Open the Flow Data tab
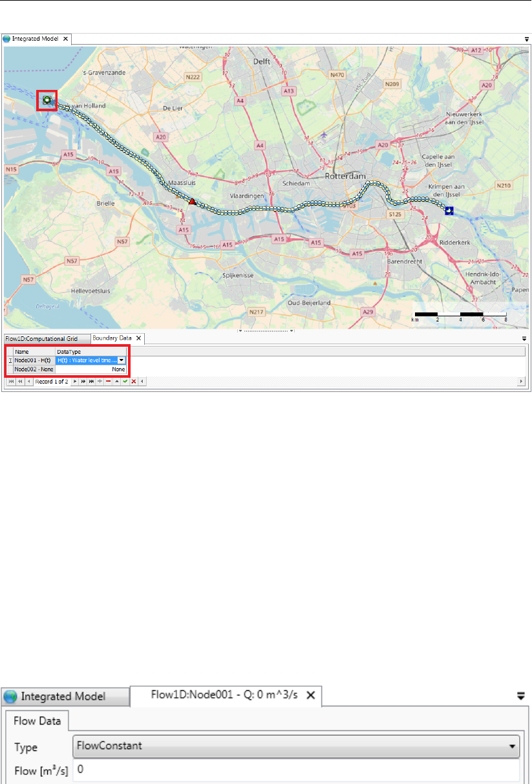 (x=37, y=721)
